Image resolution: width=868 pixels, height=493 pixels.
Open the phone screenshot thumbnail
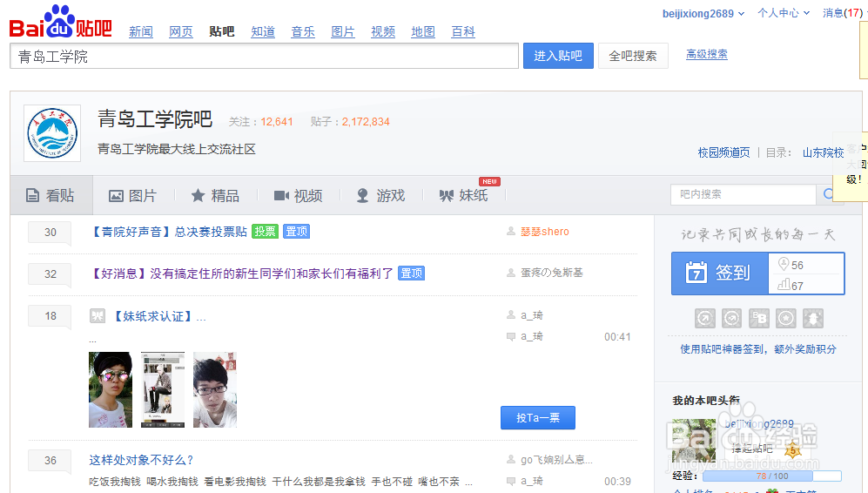point(163,389)
